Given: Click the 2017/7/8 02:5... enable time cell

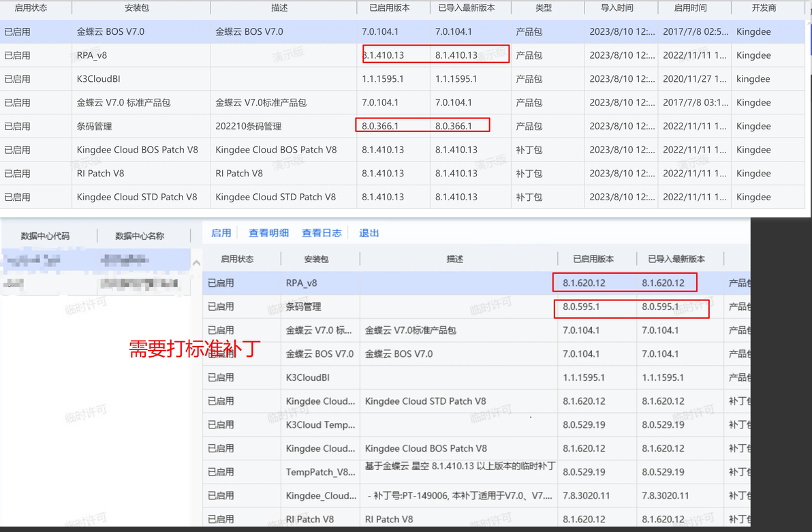Looking at the screenshot, I should 694,31.
